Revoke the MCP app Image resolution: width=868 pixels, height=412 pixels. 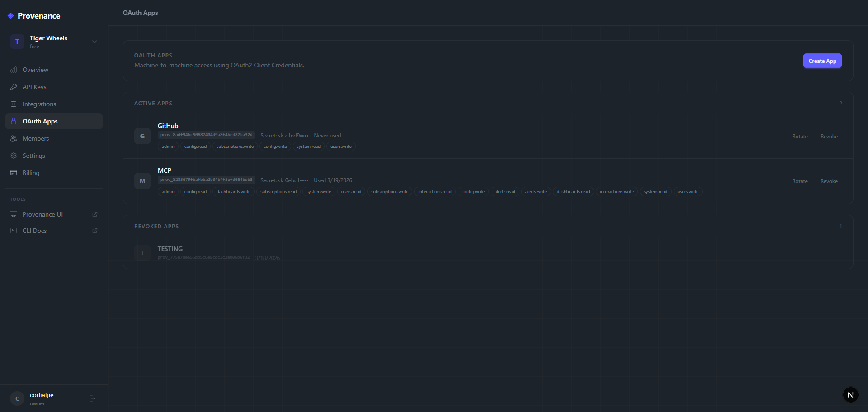pos(829,181)
